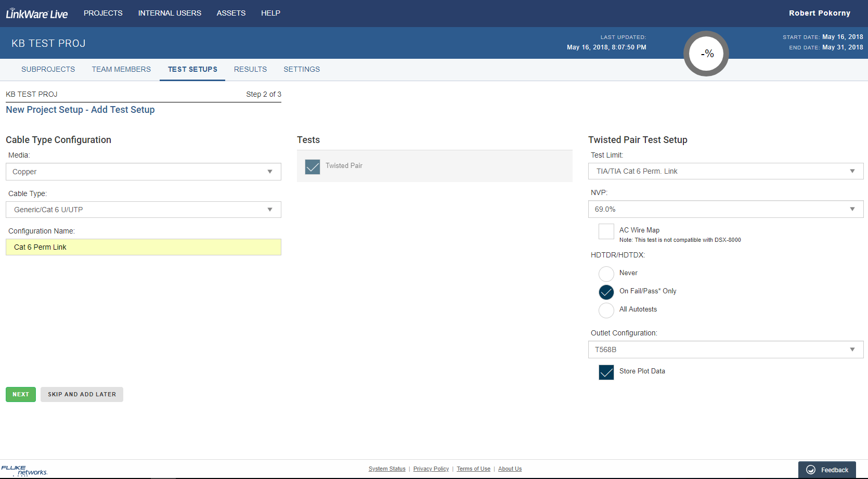Open the ASSETS menu
The height and width of the screenshot is (479, 868).
coord(231,13)
